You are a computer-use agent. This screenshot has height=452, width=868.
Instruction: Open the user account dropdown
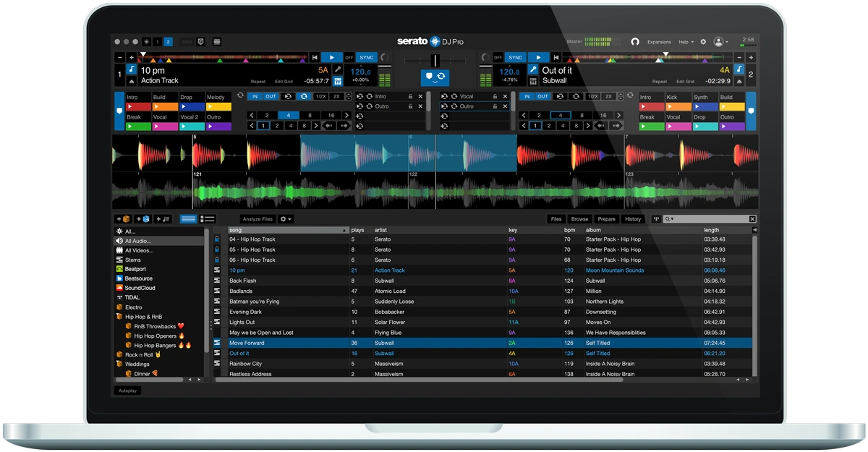pos(720,42)
